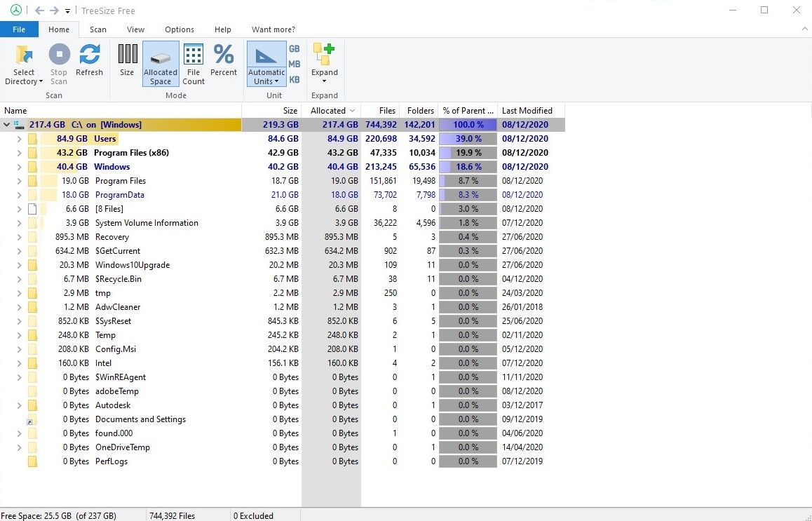Open the Want more? tab

(273, 29)
